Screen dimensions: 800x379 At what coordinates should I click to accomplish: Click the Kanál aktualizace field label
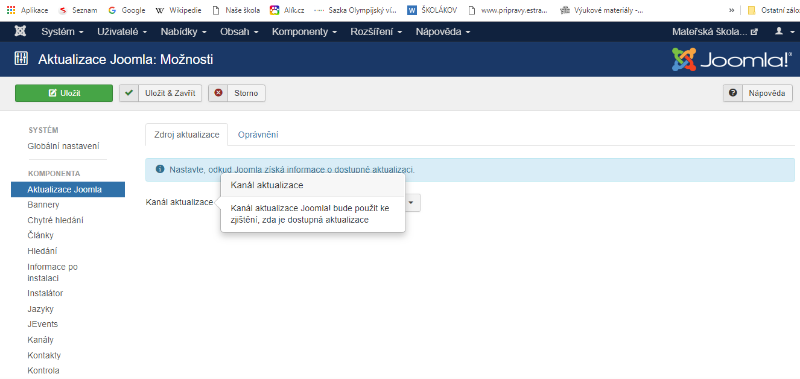coord(179,202)
